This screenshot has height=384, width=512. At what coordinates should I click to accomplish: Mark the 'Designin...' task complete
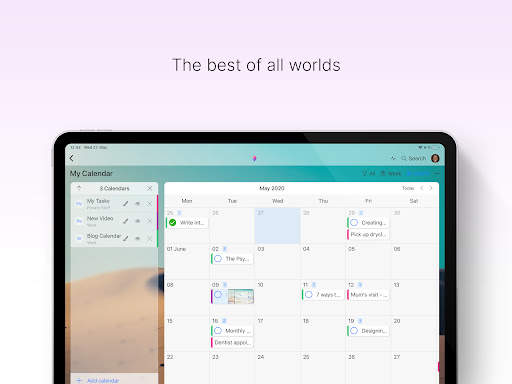(x=354, y=330)
